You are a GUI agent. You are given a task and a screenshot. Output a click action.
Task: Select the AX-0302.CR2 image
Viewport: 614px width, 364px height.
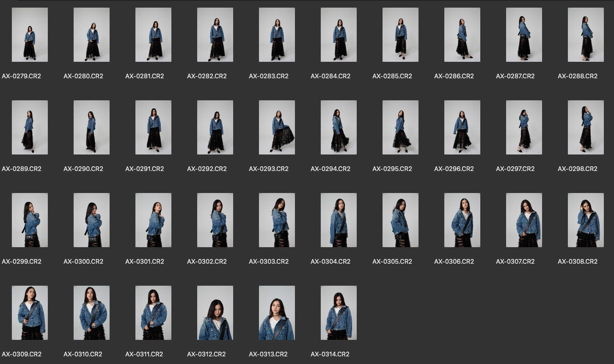click(215, 220)
